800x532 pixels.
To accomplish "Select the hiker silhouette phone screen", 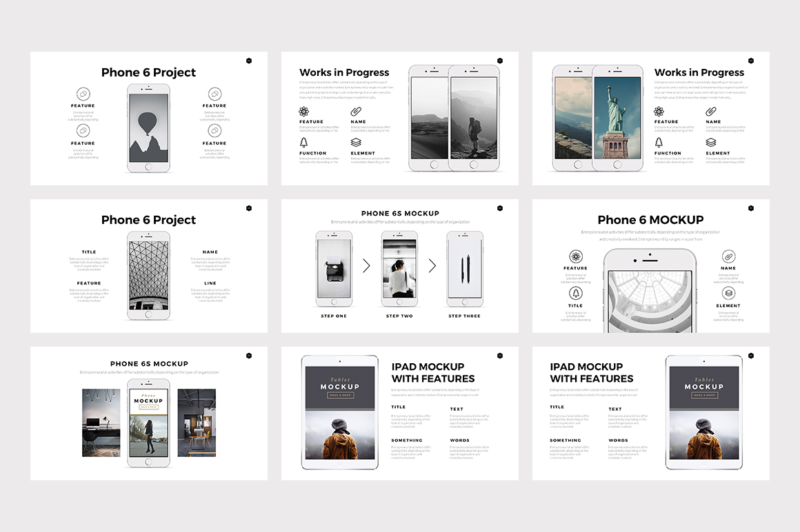I will click(474, 118).
